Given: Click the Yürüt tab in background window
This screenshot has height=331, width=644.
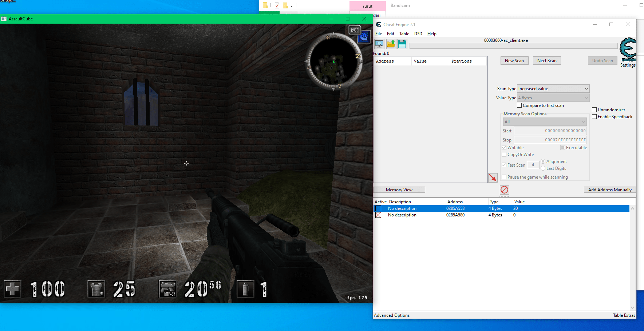Looking at the screenshot, I should [x=367, y=6].
